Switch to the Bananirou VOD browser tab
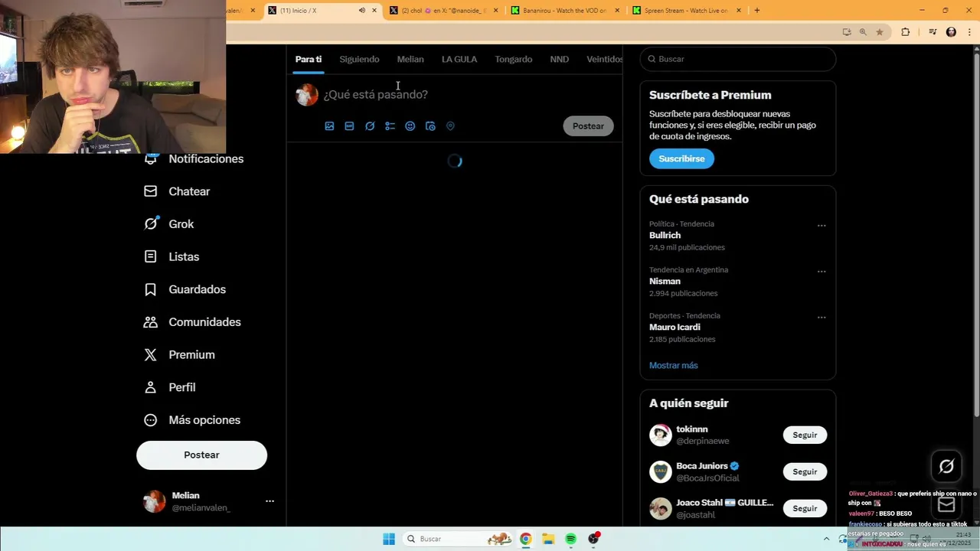This screenshot has height=551, width=980. (564, 10)
